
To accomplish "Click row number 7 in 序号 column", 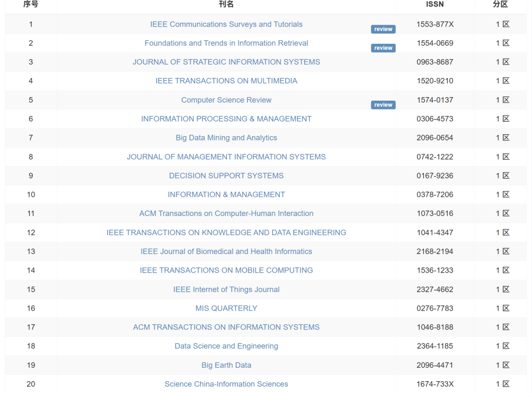I will [x=31, y=138].
